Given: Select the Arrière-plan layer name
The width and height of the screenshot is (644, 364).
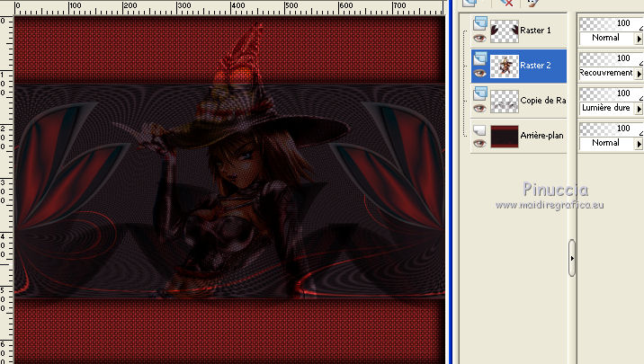Looking at the screenshot, I should point(541,136).
